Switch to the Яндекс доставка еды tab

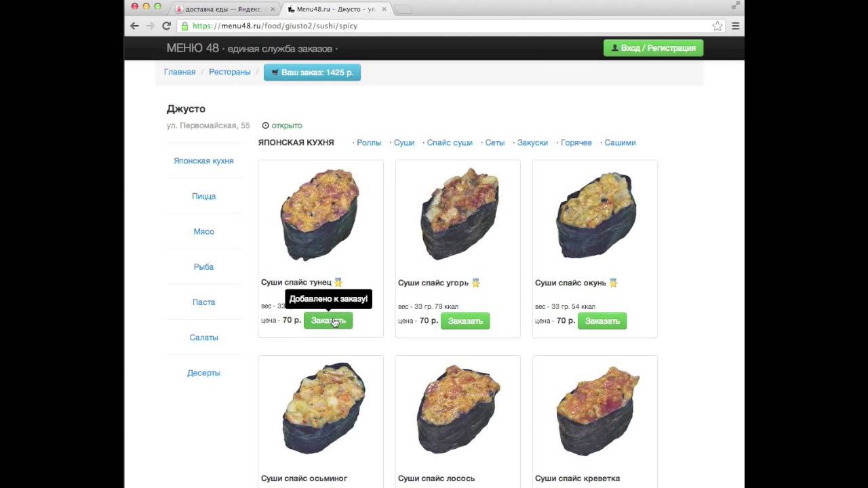click(224, 9)
